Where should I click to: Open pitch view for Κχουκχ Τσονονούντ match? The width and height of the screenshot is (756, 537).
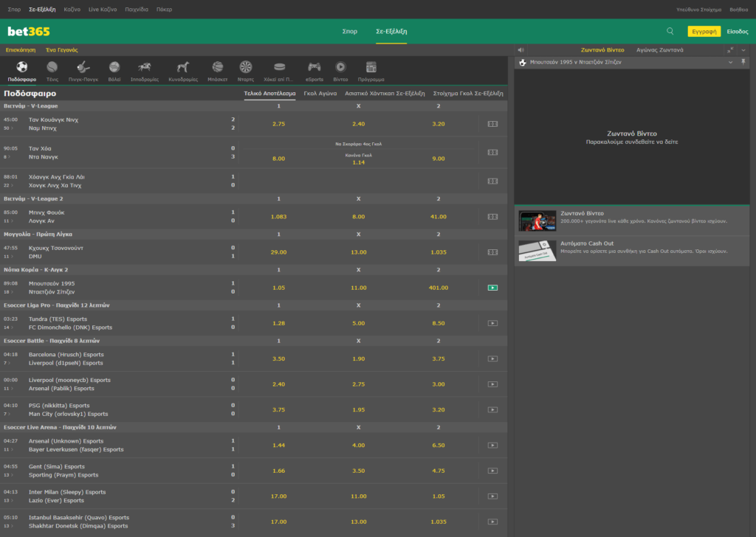click(492, 252)
